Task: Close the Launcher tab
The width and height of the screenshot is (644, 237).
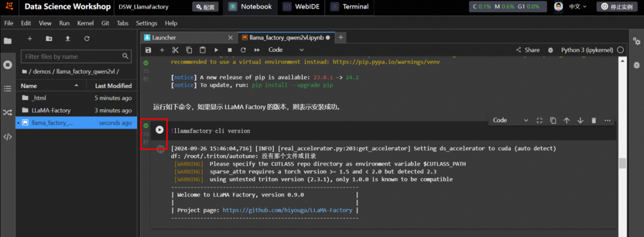Action: click(x=230, y=38)
